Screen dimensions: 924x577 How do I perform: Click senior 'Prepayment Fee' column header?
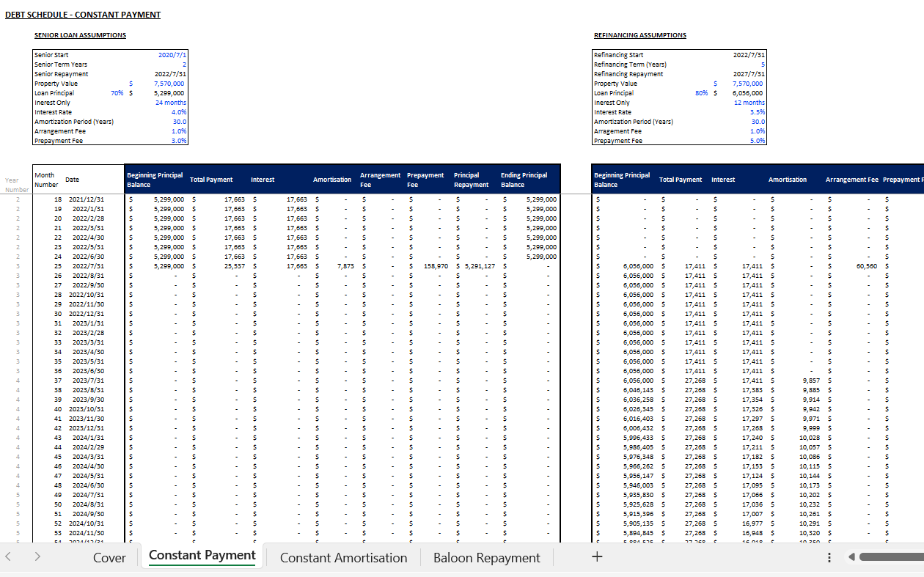click(x=425, y=180)
